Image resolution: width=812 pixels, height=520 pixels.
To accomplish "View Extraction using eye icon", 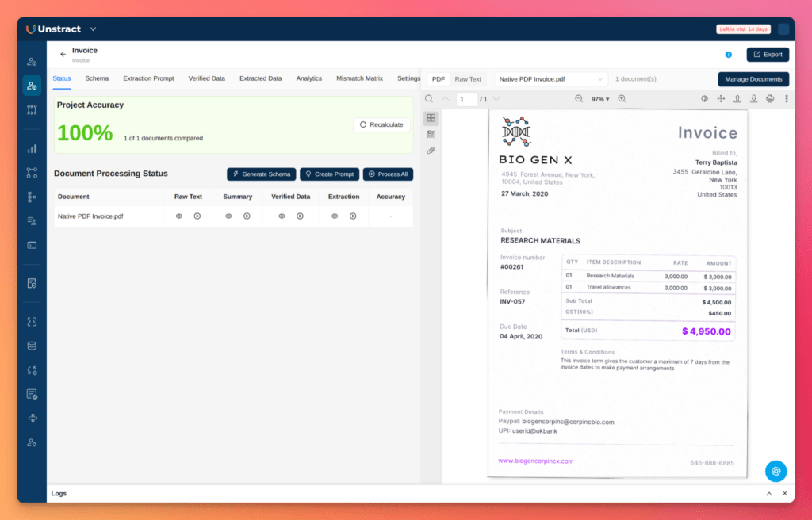I will (335, 216).
